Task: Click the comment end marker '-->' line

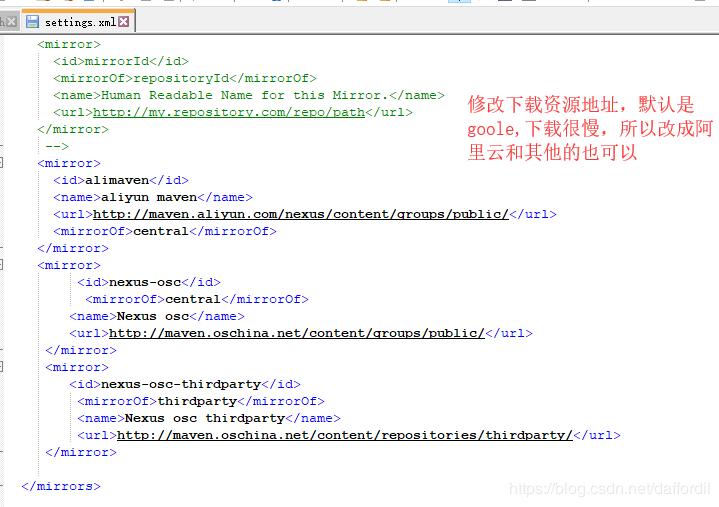Action: [x=57, y=146]
